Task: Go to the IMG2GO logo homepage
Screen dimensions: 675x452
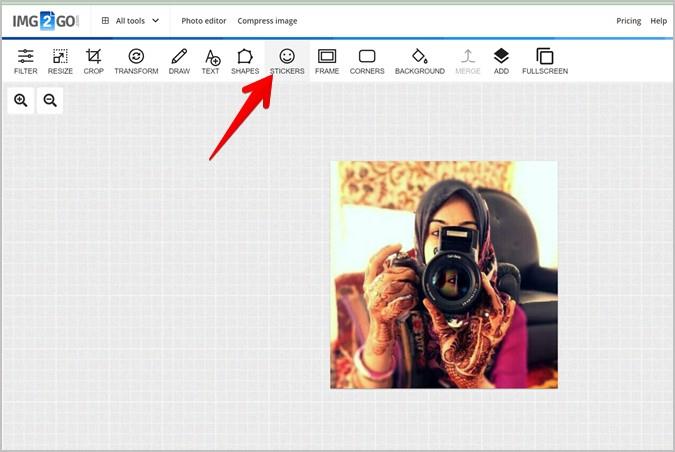Action: point(45,21)
